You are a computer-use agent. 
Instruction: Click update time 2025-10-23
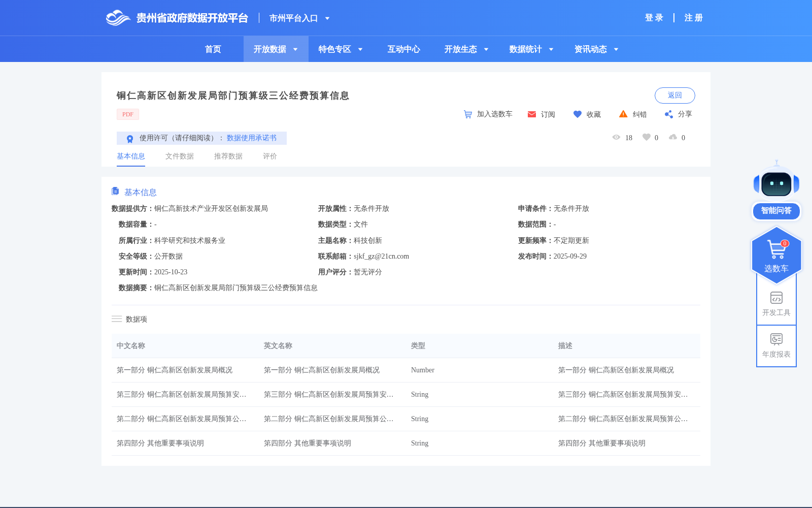(171, 272)
